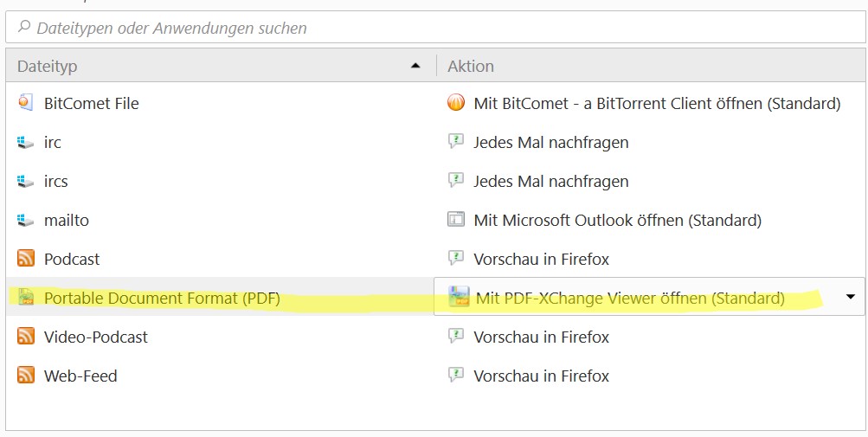
Task: Click the Microsoft Outlook action icon
Action: pyautogui.click(x=456, y=220)
